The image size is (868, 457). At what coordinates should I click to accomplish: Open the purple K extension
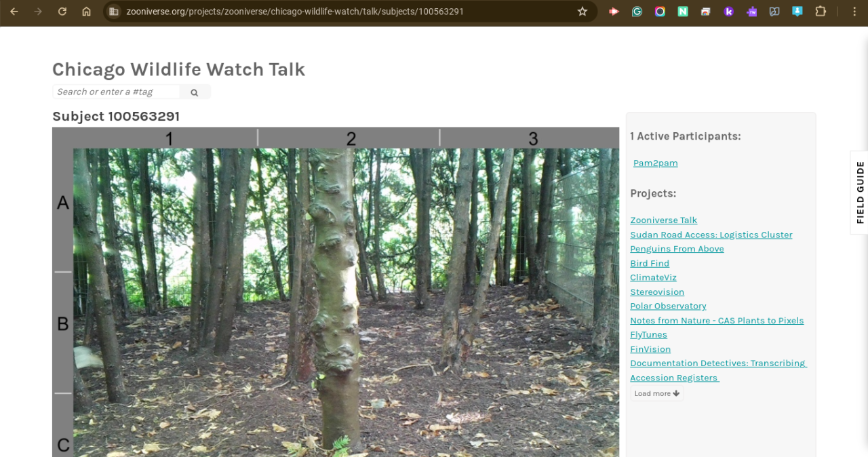729,12
